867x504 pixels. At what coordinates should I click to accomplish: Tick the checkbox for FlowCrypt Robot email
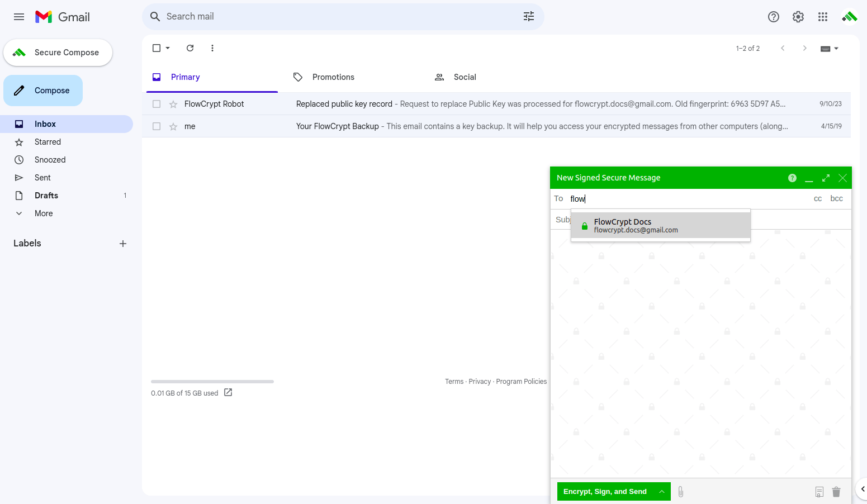pyautogui.click(x=157, y=104)
